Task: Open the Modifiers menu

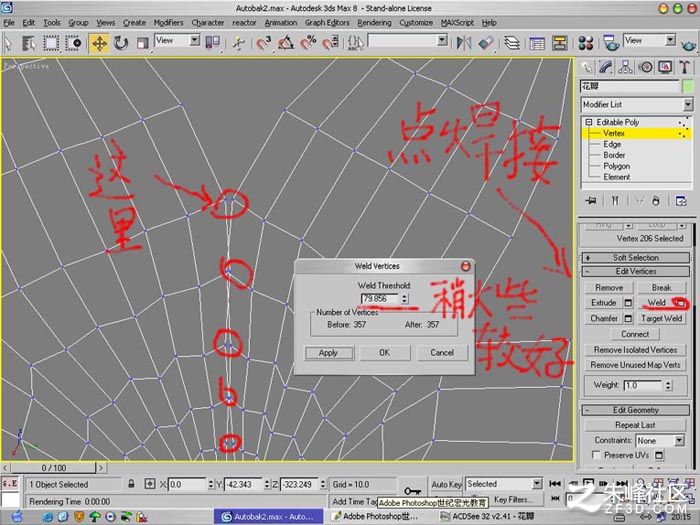Action: pos(168,22)
